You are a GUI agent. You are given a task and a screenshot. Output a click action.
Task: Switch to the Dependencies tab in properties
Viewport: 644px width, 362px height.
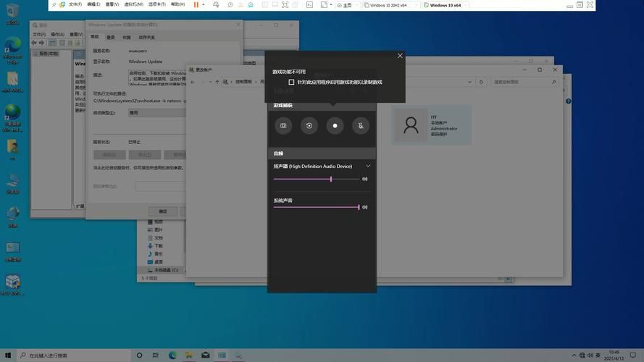146,38
